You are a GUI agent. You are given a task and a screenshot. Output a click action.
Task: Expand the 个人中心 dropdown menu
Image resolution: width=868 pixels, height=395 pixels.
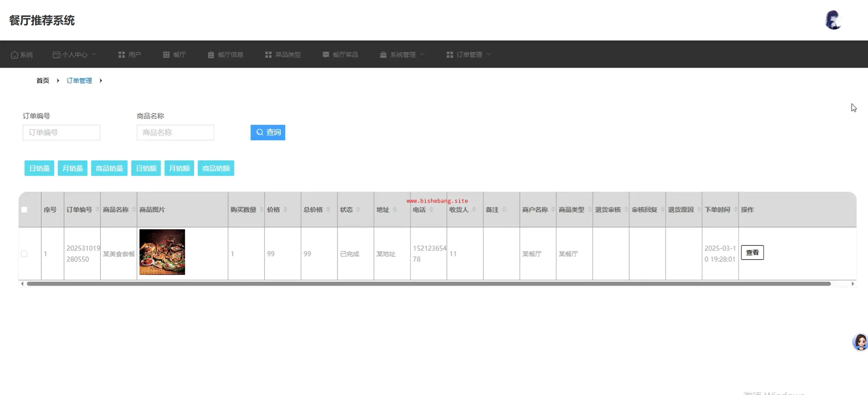click(74, 55)
